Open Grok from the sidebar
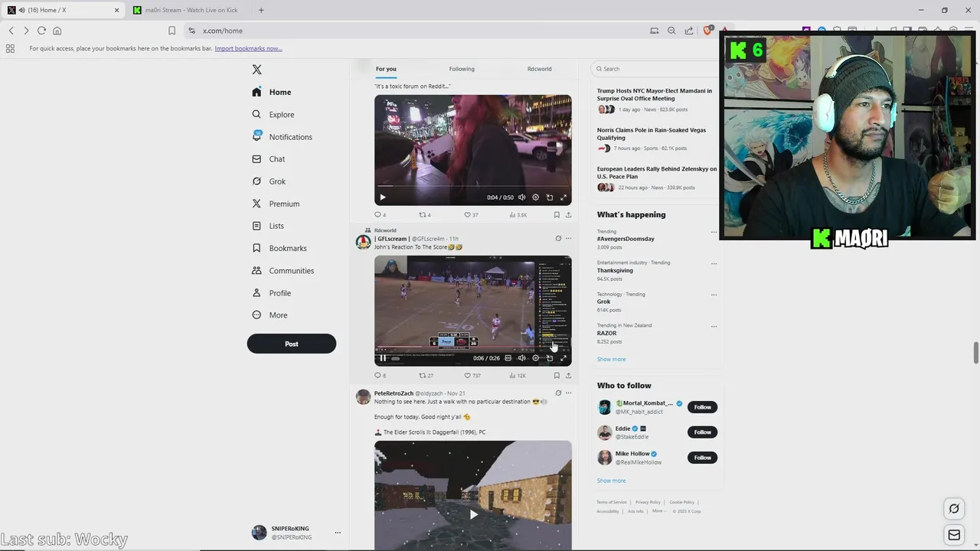The width and height of the screenshot is (980, 551). point(269,181)
